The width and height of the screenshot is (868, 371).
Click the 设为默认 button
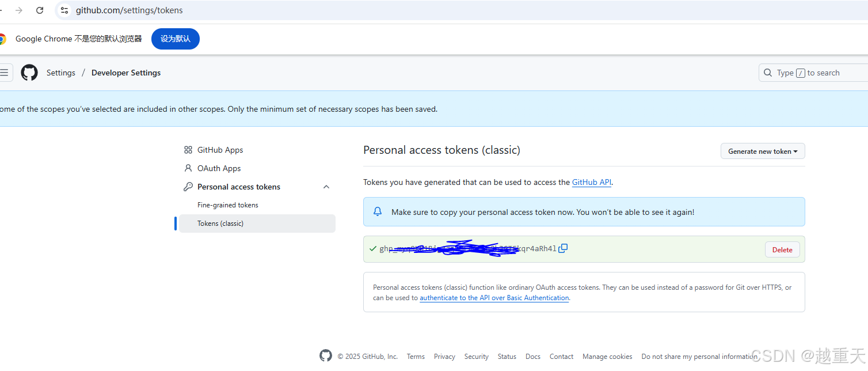click(176, 39)
